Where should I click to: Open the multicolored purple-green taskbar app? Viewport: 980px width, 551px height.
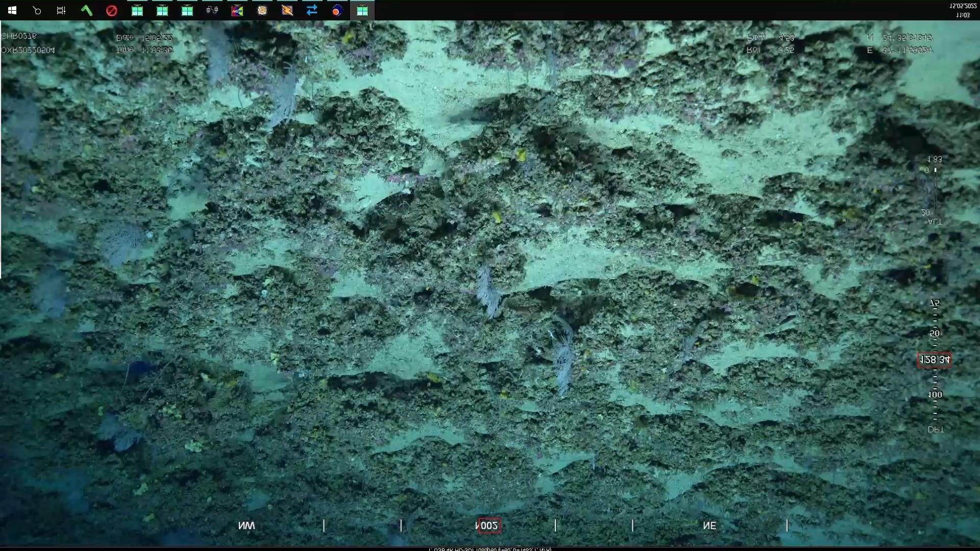(x=237, y=10)
